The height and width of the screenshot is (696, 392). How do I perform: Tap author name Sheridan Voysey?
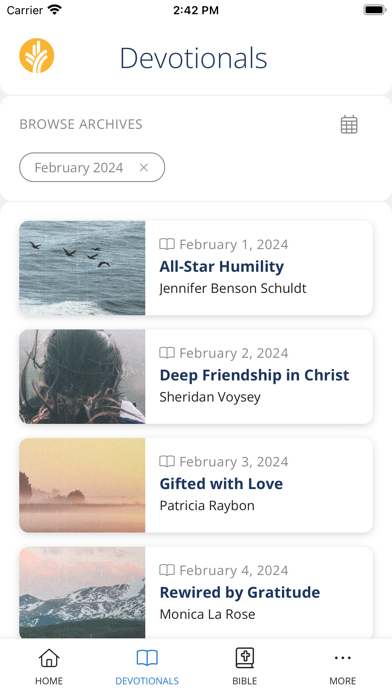[210, 397]
